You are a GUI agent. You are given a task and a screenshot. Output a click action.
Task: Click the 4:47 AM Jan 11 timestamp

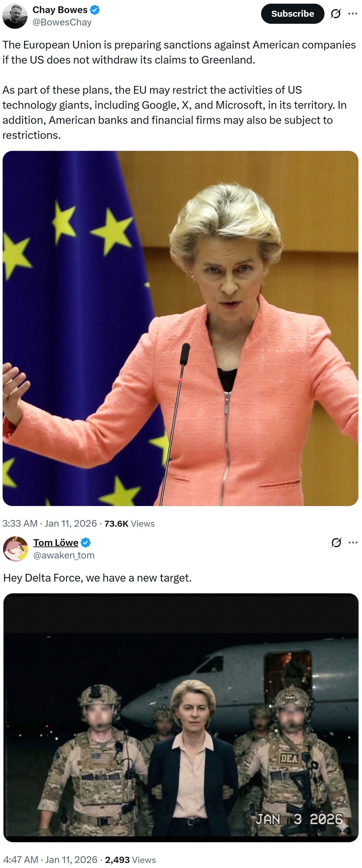[50, 859]
